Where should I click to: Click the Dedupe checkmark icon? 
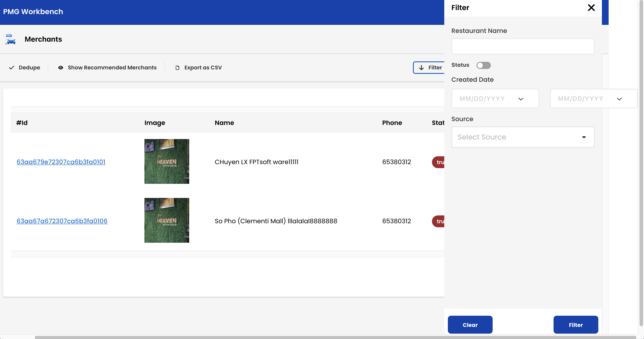pyautogui.click(x=11, y=67)
